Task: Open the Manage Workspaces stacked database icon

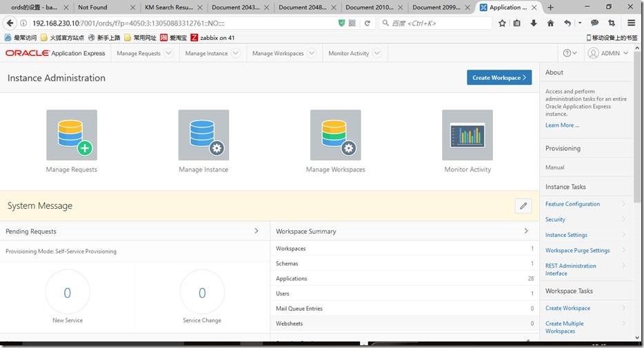Action: coord(335,134)
